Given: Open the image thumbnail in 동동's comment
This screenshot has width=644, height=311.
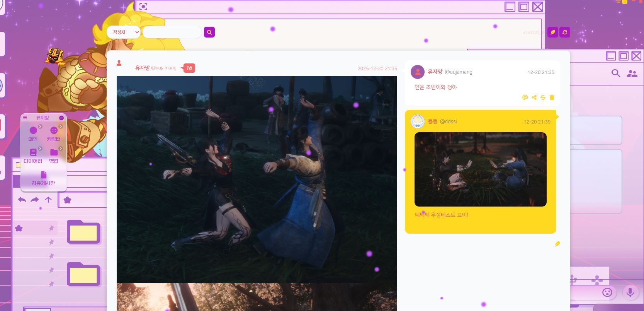Looking at the screenshot, I should tap(480, 169).
